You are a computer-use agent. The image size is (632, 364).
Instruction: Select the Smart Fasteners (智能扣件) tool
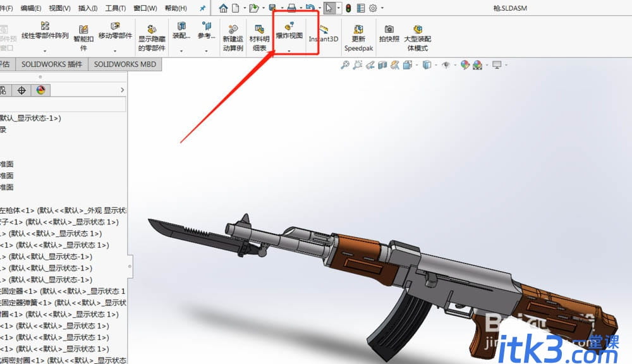[x=83, y=39]
